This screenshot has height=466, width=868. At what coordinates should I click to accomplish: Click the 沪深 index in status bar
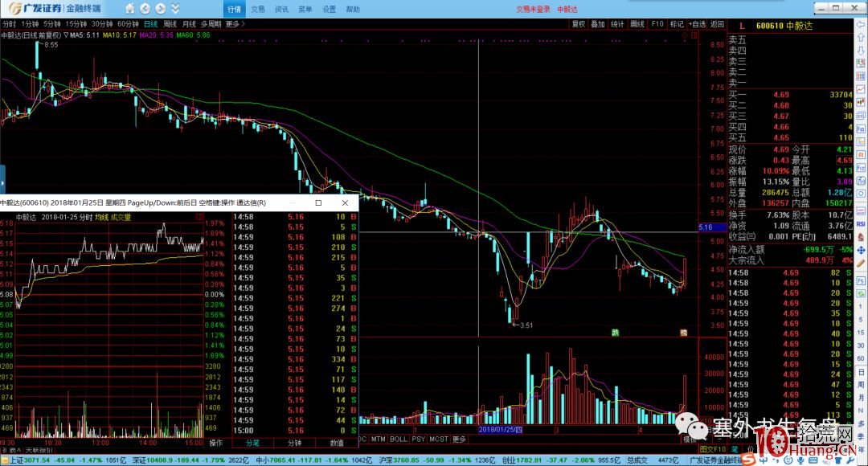(x=439, y=460)
